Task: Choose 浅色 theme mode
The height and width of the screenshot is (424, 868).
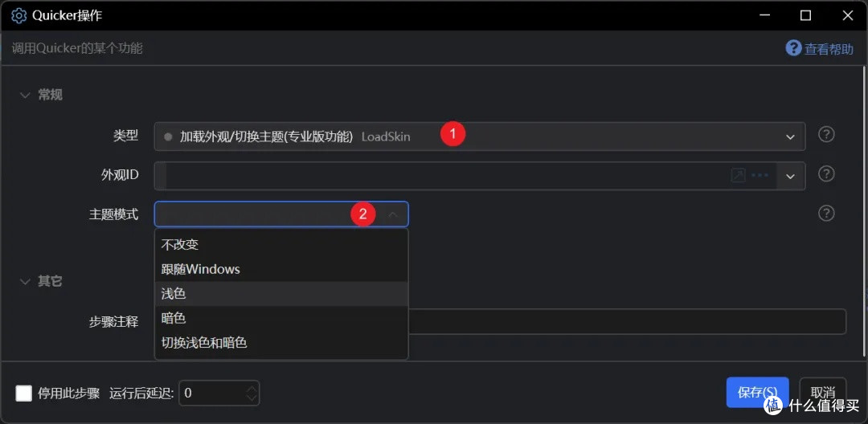Action: point(281,294)
